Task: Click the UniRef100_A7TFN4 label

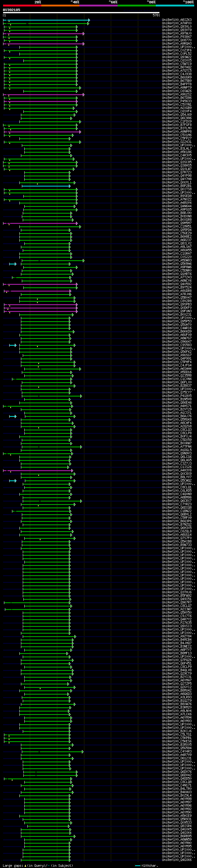Action: 176,447
